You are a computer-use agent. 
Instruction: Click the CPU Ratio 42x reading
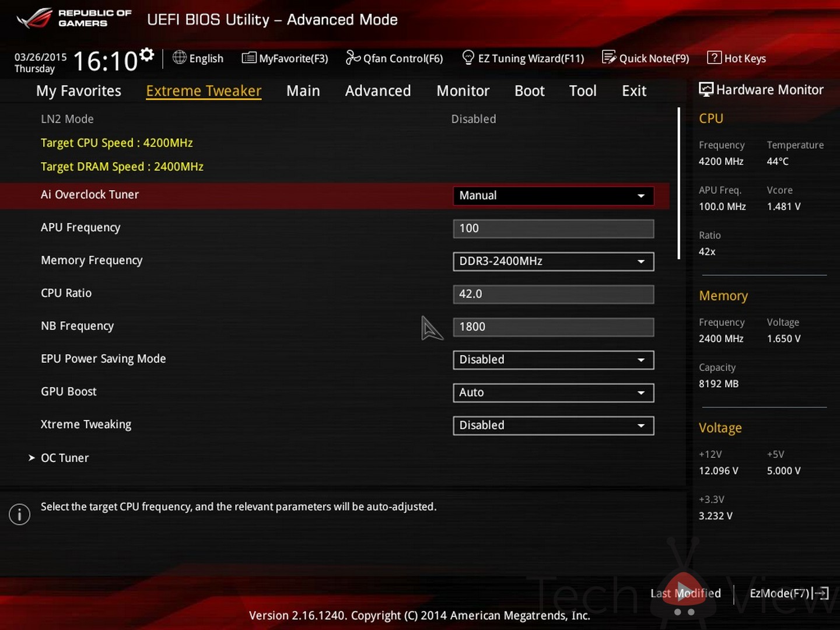point(707,251)
